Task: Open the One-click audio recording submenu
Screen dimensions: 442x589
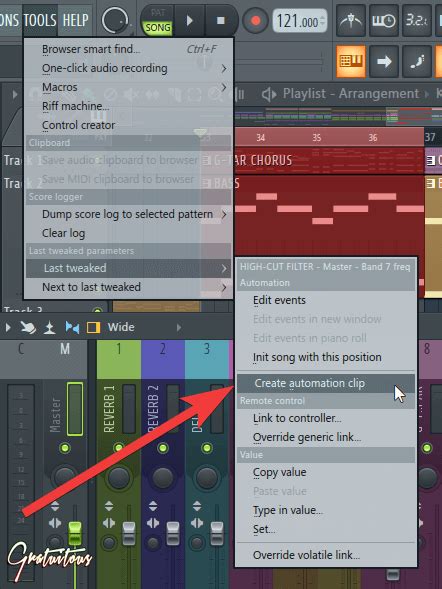Action: pos(128,68)
